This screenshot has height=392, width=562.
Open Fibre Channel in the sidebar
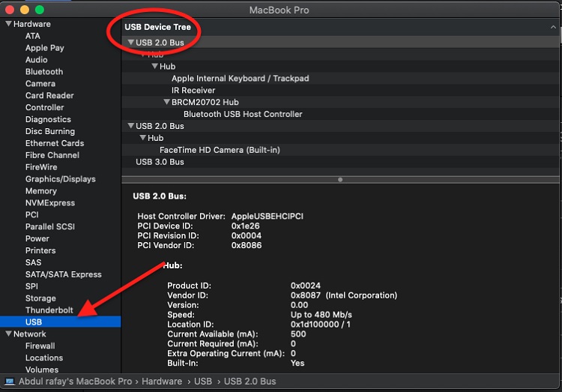click(x=52, y=155)
